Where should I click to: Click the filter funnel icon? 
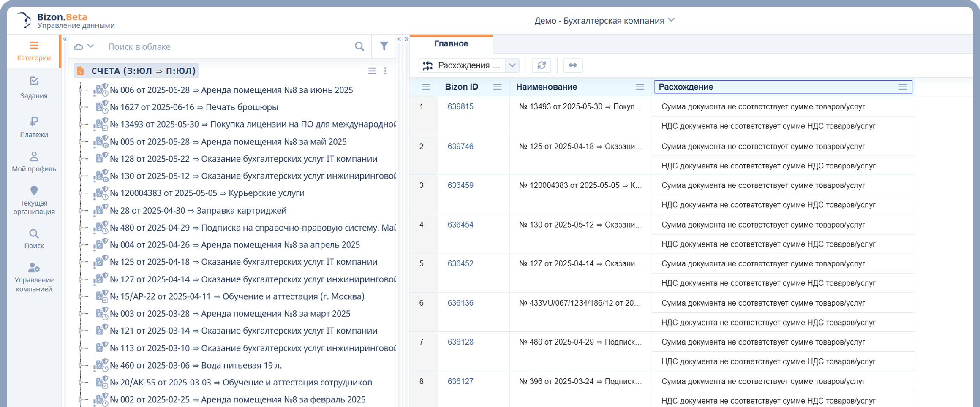384,46
